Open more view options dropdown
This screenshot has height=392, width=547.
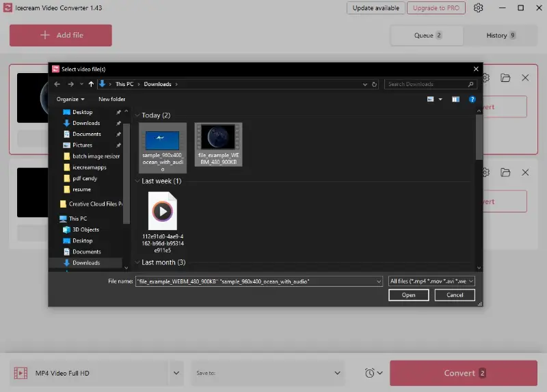pyautogui.click(x=440, y=99)
